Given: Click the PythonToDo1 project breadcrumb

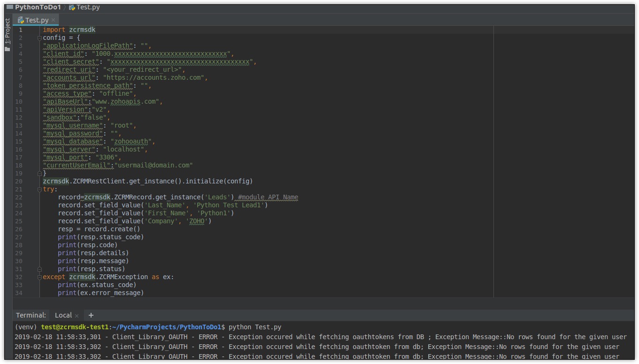Looking at the screenshot, I should pyautogui.click(x=38, y=8).
